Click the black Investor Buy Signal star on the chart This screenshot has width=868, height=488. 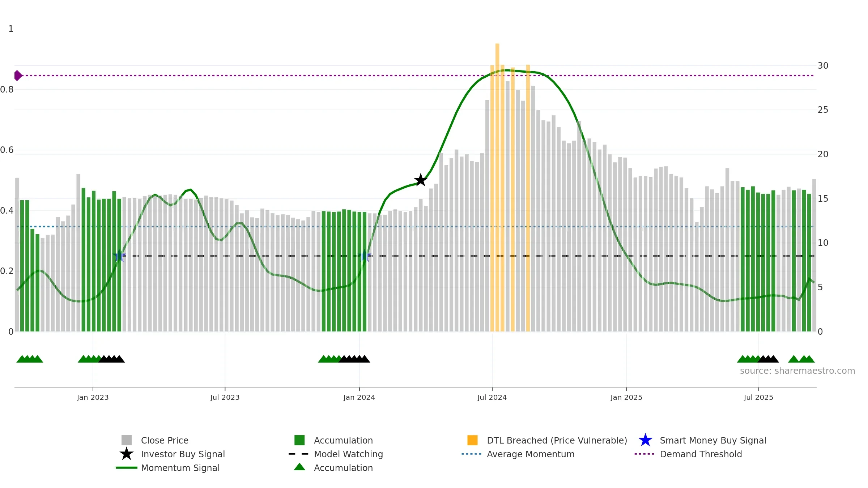[x=421, y=180]
